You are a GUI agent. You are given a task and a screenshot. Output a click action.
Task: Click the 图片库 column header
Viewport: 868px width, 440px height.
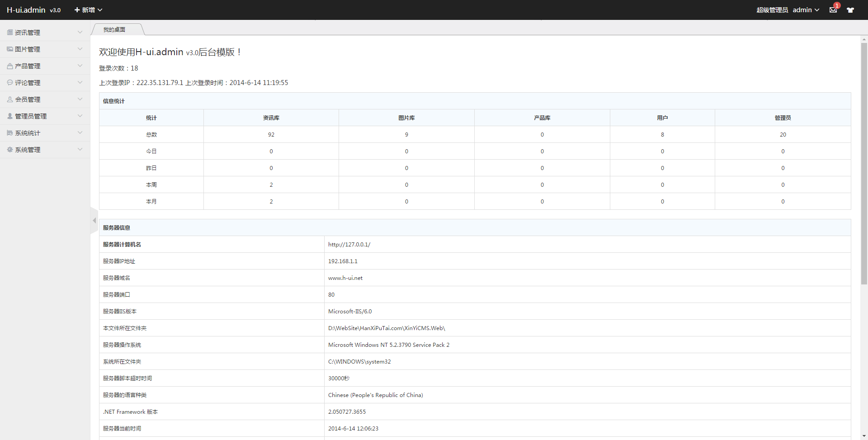click(406, 118)
